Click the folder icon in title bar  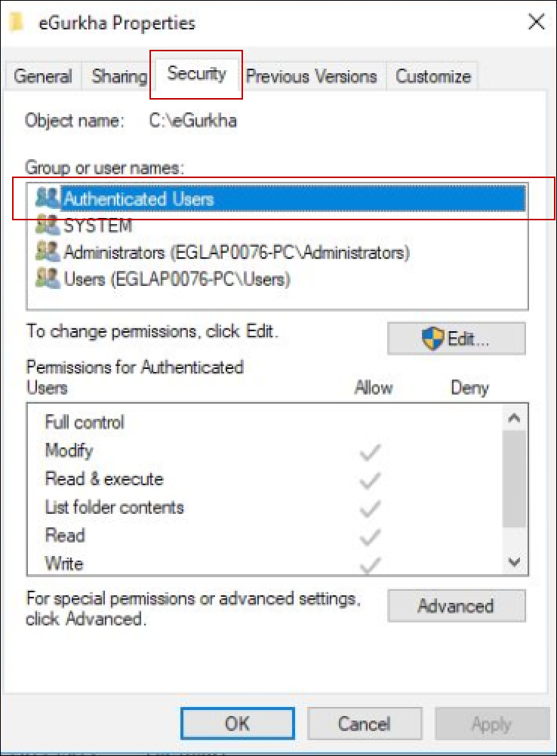pyautogui.click(x=17, y=22)
